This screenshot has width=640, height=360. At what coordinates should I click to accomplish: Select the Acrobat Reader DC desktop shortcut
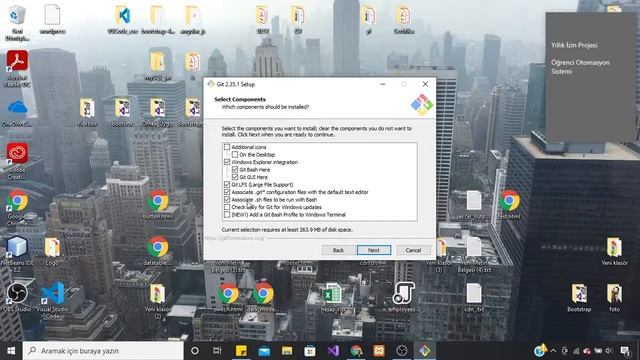pyautogui.click(x=17, y=69)
